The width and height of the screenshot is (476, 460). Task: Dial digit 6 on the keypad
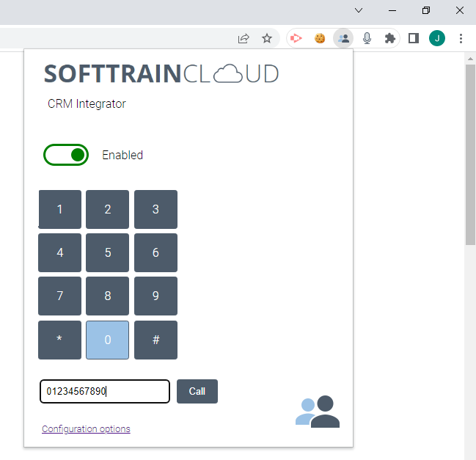tap(155, 252)
